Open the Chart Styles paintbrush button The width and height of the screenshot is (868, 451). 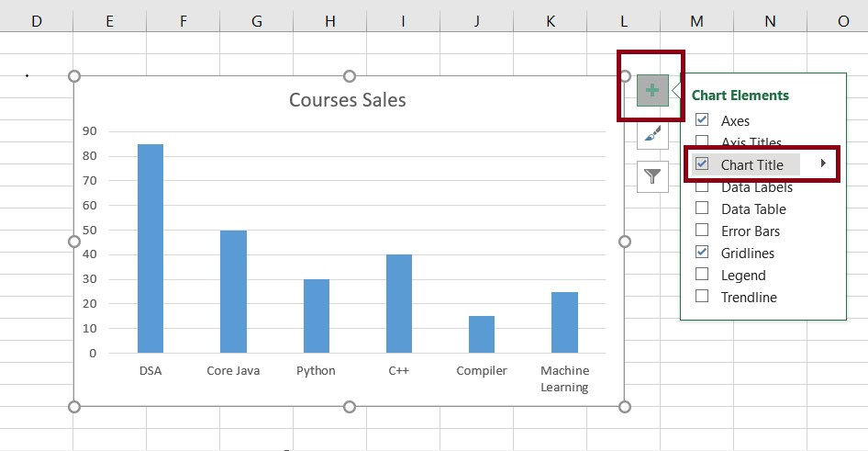click(652, 134)
